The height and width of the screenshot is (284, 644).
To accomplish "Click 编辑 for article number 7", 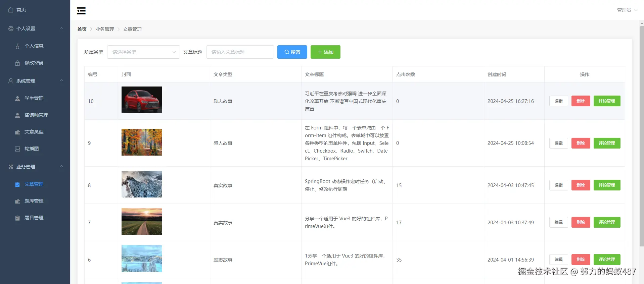I will (x=559, y=222).
